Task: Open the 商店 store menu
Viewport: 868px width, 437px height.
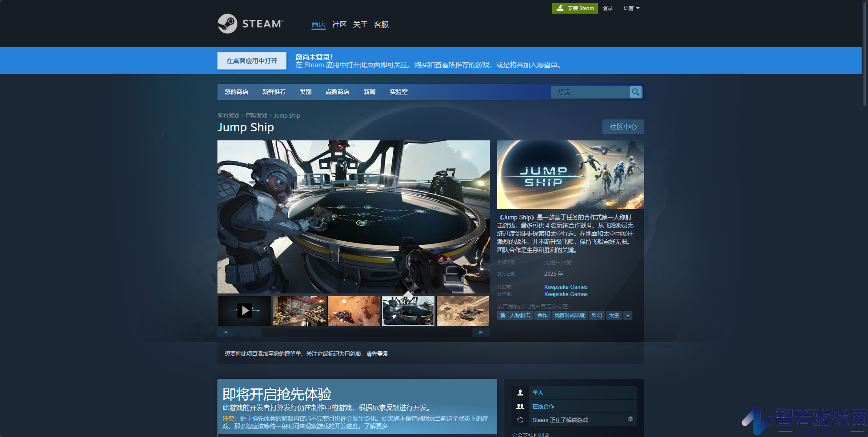Action: (x=319, y=25)
